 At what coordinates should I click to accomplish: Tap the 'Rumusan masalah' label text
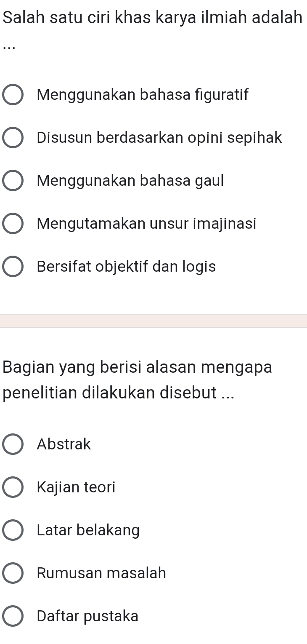point(101,573)
